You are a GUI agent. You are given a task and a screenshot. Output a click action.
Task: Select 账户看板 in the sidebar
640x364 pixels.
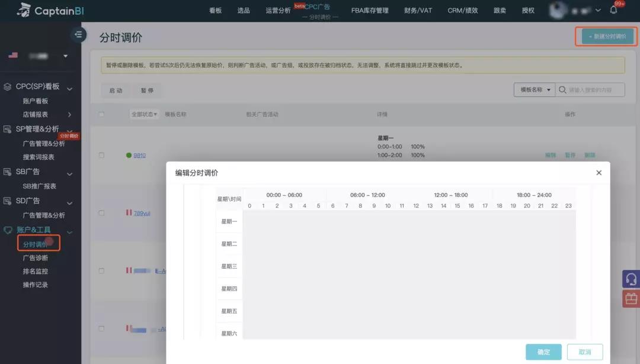click(x=36, y=101)
